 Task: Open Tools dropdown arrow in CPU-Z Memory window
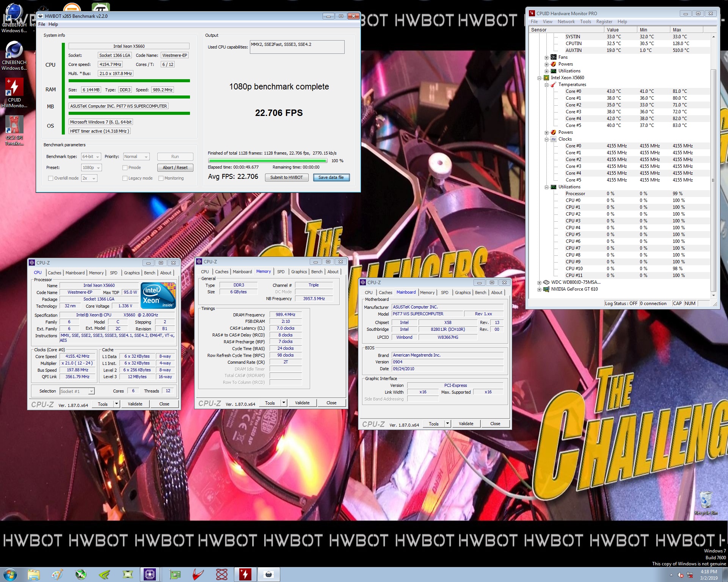(284, 403)
